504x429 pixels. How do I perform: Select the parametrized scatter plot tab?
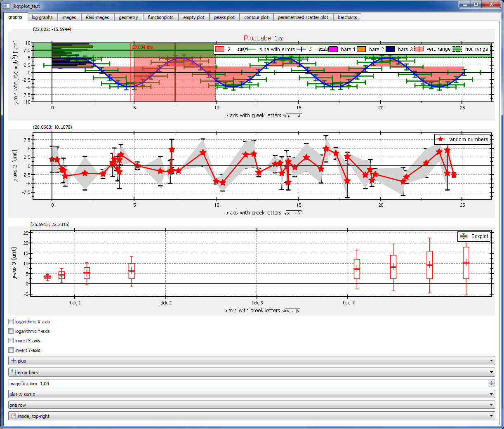point(303,17)
